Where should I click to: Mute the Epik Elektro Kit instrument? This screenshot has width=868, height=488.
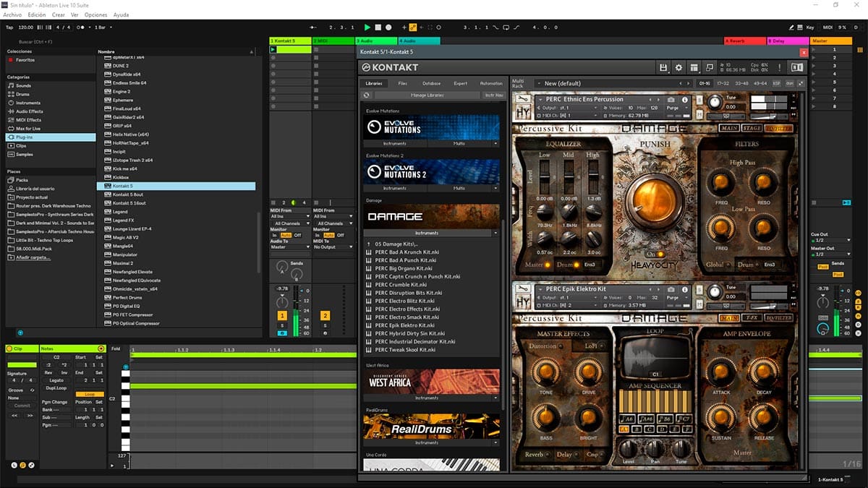tap(698, 305)
